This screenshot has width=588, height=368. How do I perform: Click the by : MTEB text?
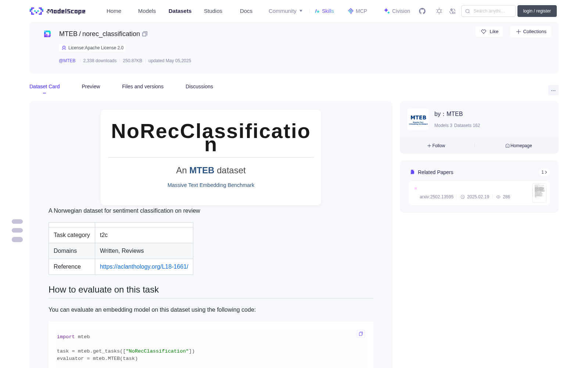448,114
